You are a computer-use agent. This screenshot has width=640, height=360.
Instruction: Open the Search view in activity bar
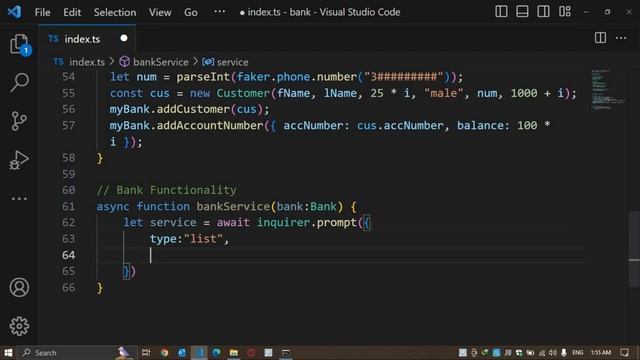(19, 82)
